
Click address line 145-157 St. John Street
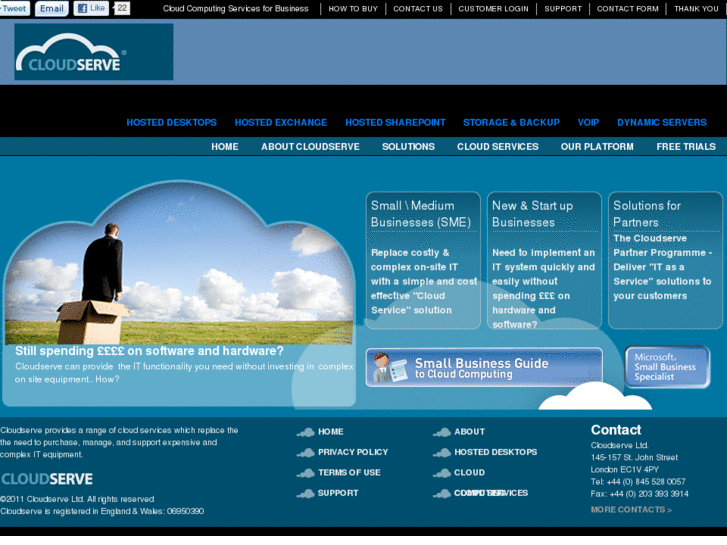pyautogui.click(x=634, y=458)
